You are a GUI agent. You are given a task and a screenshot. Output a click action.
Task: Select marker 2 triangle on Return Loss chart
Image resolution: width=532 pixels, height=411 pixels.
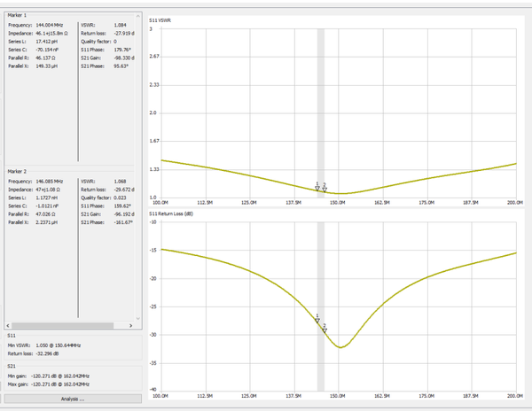(325, 330)
